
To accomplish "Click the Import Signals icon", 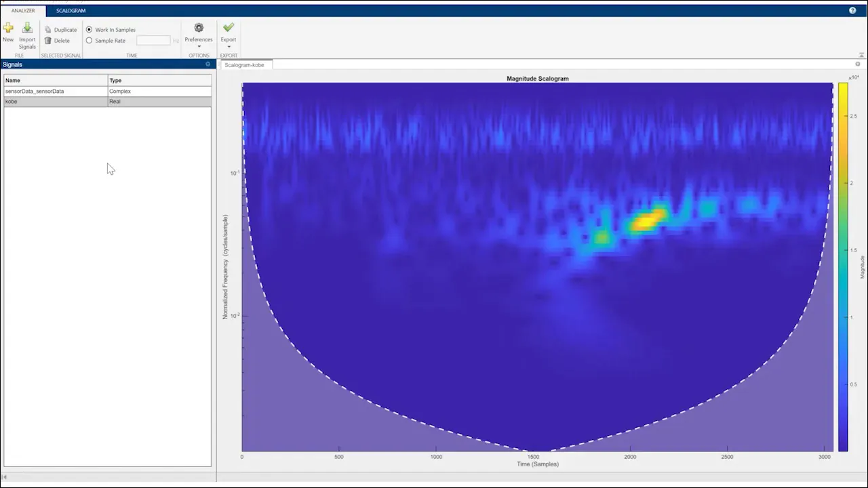I will tap(27, 28).
